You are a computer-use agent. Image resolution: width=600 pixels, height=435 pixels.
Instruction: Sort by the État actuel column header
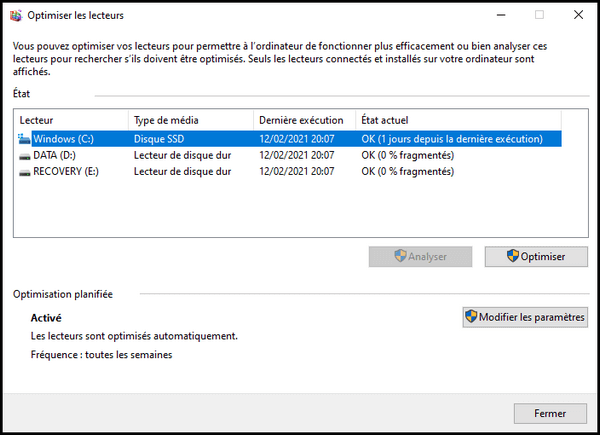[x=459, y=121]
